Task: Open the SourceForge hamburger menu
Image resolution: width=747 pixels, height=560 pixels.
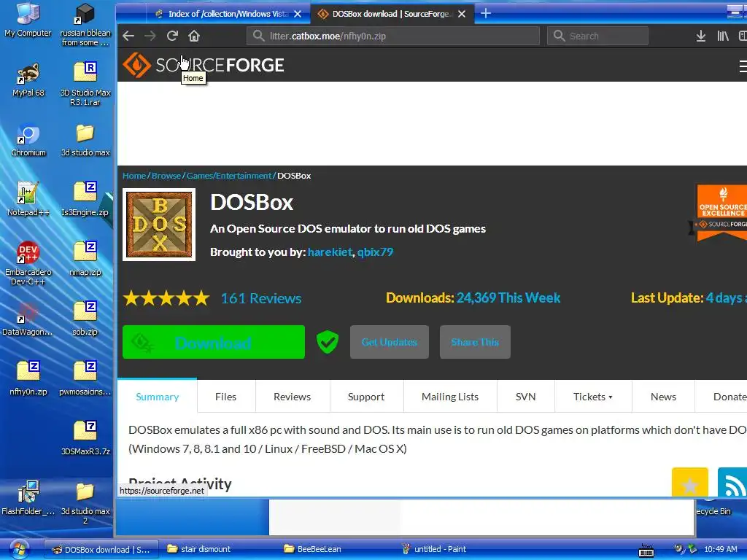Action: click(x=743, y=66)
